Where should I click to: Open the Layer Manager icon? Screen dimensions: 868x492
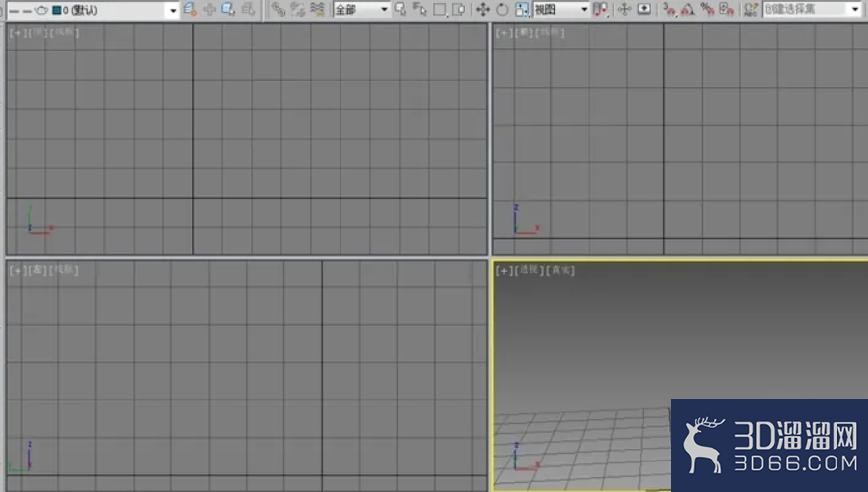(x=189, y=10)
